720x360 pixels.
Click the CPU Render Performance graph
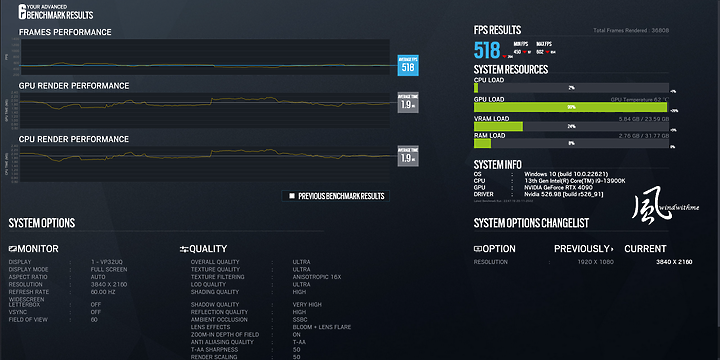coord(205,163)
